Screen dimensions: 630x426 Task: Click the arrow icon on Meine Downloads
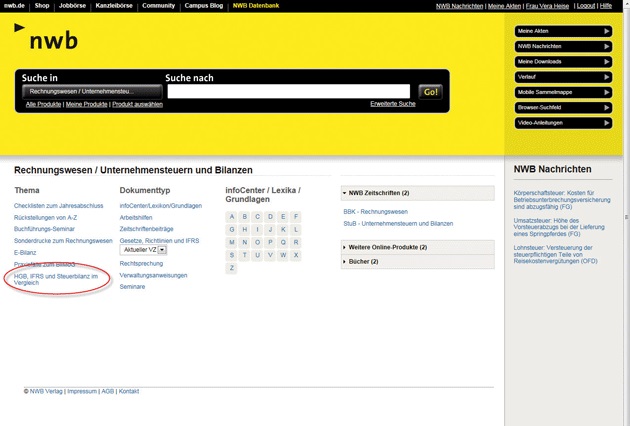pos(605,62)
